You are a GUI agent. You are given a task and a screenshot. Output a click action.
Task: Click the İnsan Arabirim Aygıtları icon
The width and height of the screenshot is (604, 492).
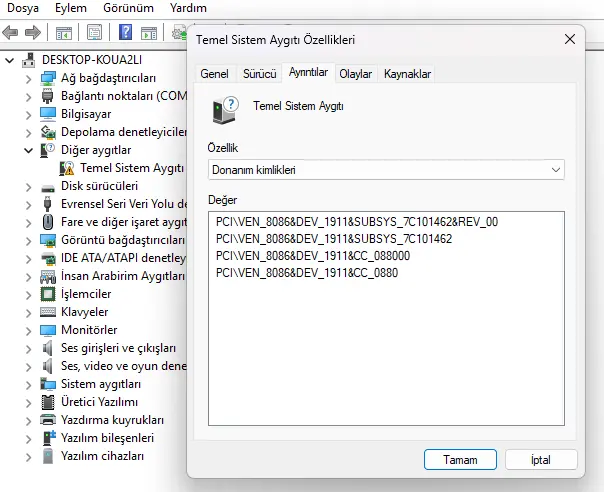point(48,276)
